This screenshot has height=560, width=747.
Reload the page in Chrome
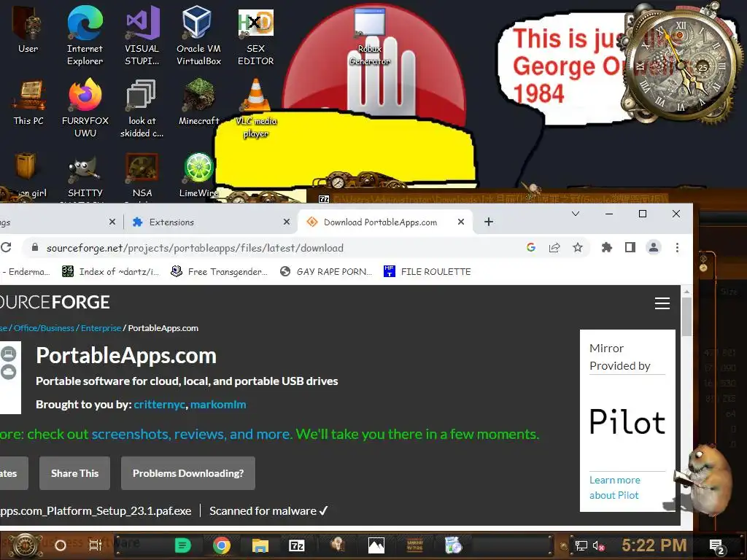click(6, 248)
